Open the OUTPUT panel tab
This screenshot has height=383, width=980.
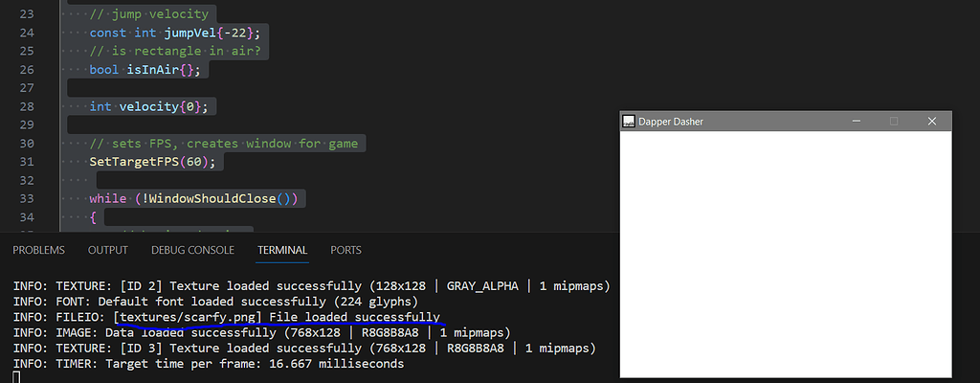(x=108, y=250)
